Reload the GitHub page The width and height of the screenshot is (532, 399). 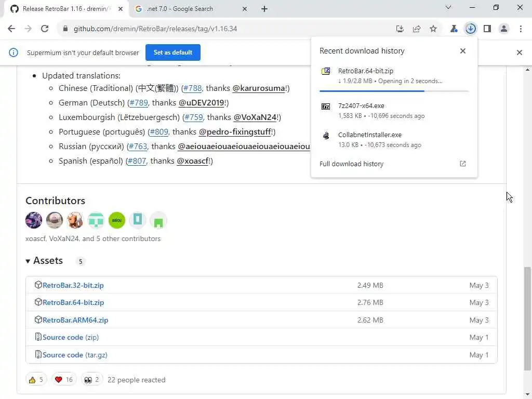[x=45, y=29]
